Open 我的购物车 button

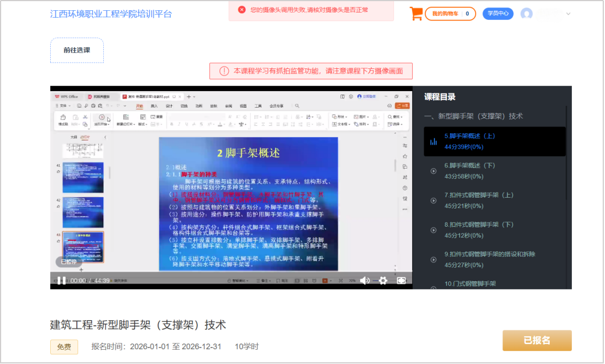[x=450, y=14]
